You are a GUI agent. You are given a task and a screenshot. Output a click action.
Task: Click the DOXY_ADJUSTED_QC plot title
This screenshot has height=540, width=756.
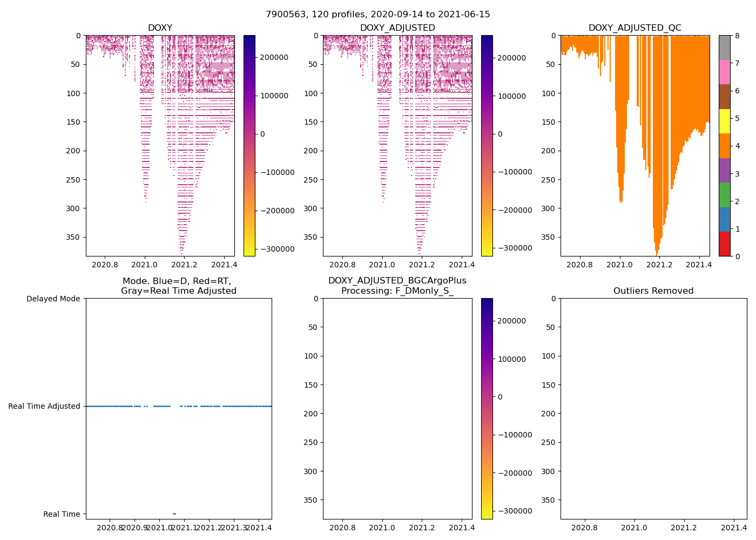(x=634, y=28)
